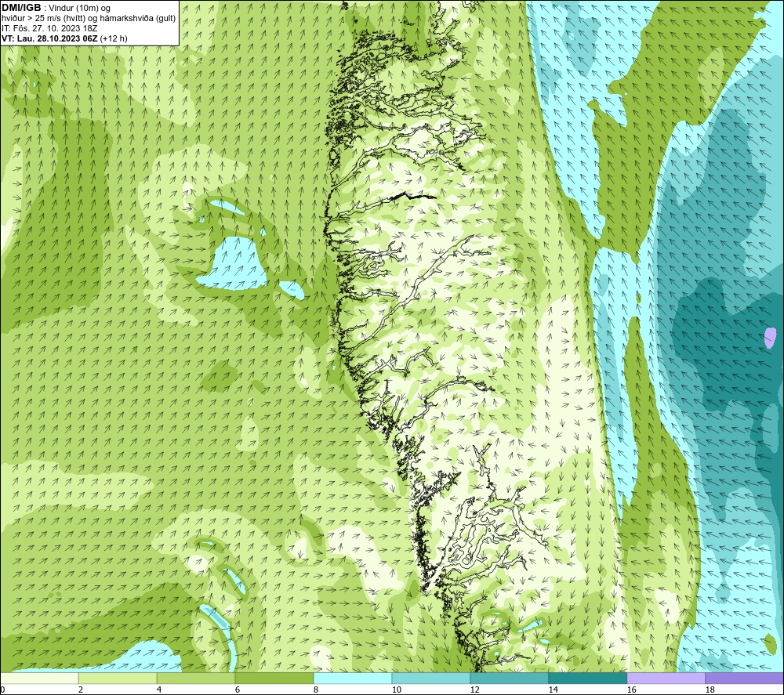Click the small lavender wind patch at the map's right edge

[x=770, y=338]
